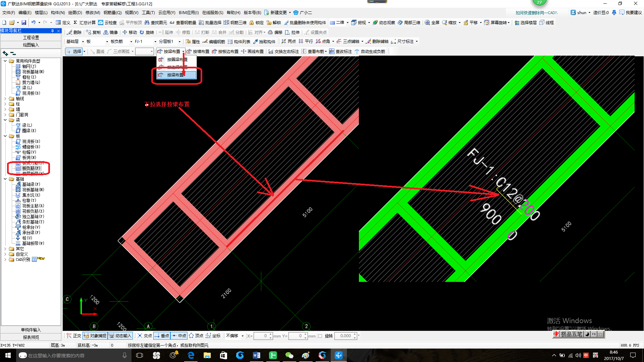The width and height of the screenshot is (644, 362).
Task: Click the 偏移 offset tool
Action: click(275, 32)
